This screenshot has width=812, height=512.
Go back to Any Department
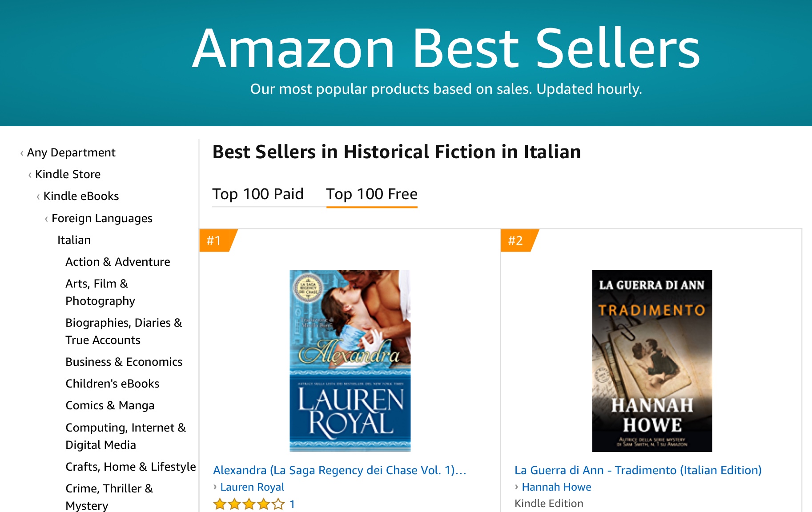[71, 152]
